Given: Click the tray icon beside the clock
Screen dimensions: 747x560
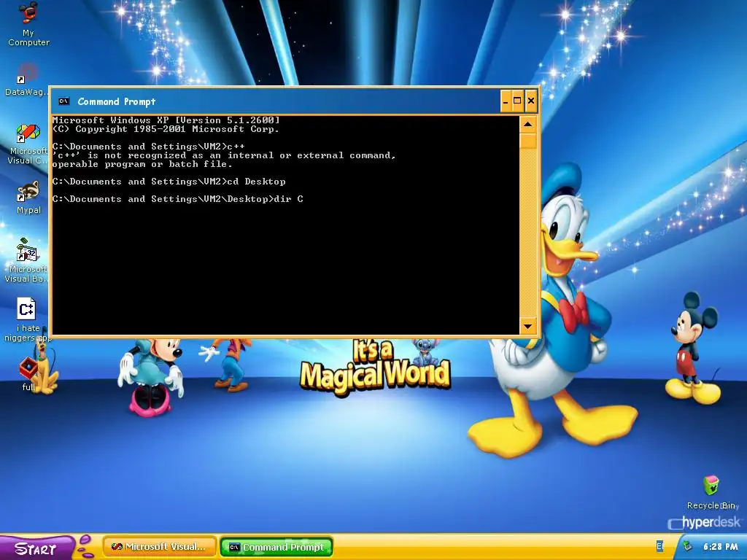Looking at the screenshot, I should (686, 547).
